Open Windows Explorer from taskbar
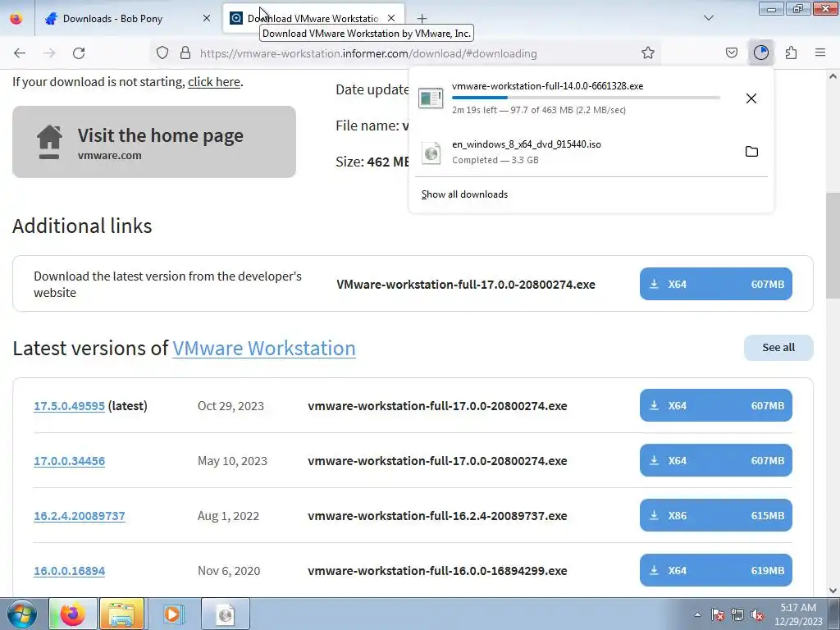The image size is (840, 630). click(122, 614)
